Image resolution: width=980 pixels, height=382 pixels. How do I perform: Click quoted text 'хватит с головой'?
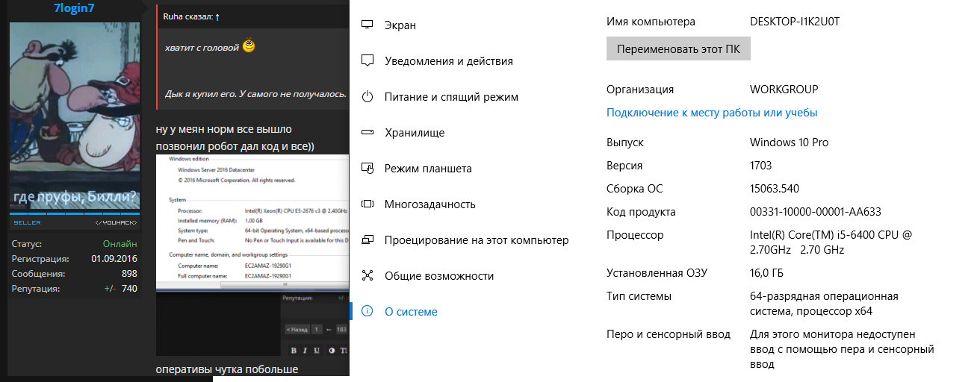tap(202, 47)
